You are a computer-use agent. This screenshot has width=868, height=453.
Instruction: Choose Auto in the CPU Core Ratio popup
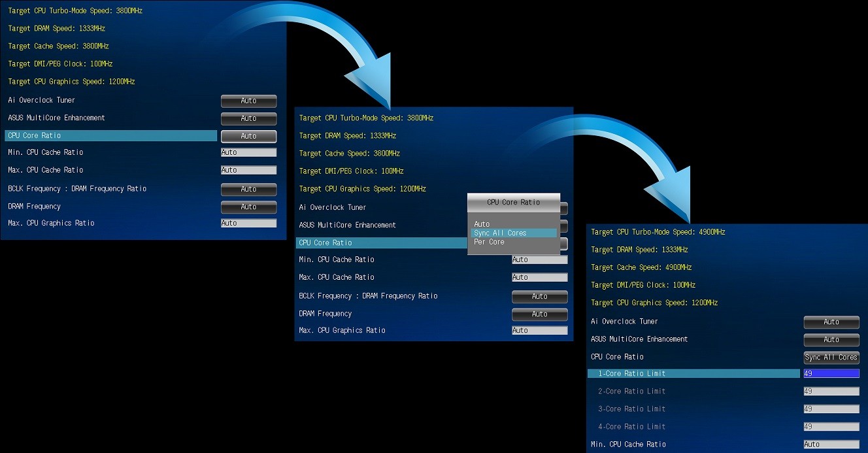pyautogui.click(x=482, y=224)
